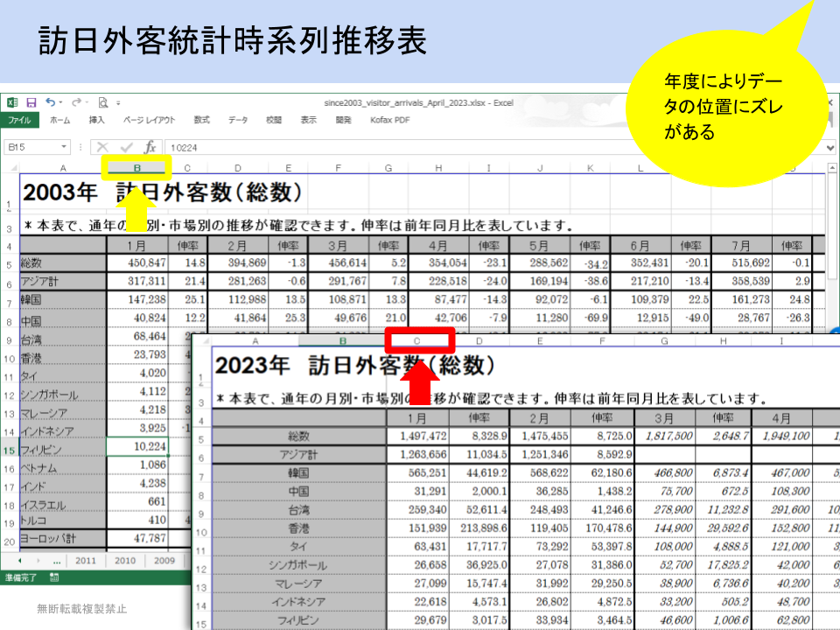Switch to the 校閲 ribbon tab
This screenshot has height=630, width=840.
(x=274, y=120)
